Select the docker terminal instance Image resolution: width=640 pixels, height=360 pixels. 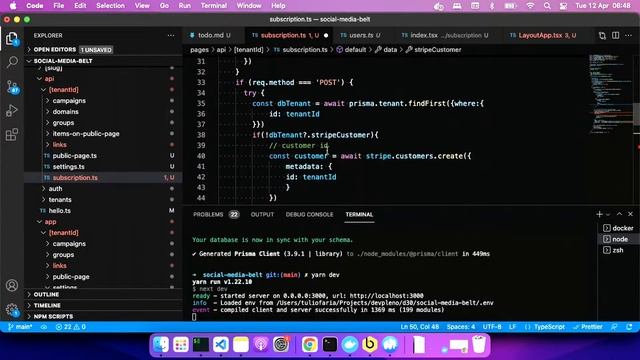point(618,228)
